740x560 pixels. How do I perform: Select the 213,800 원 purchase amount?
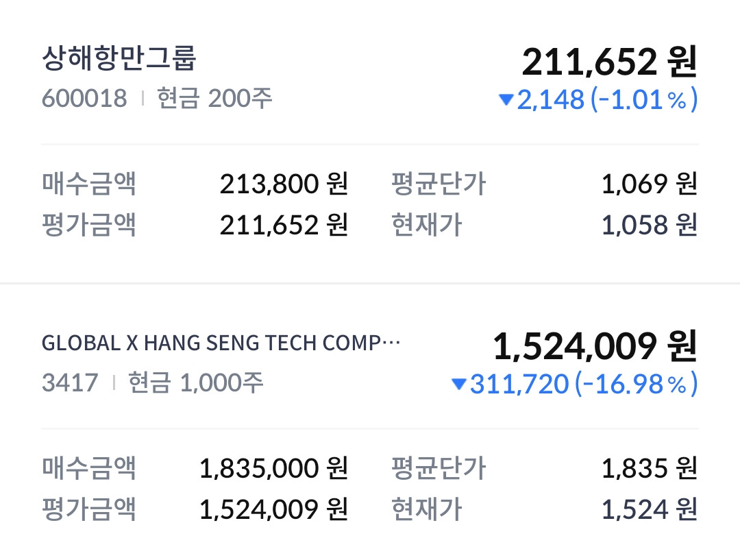(x=284, y=184)
